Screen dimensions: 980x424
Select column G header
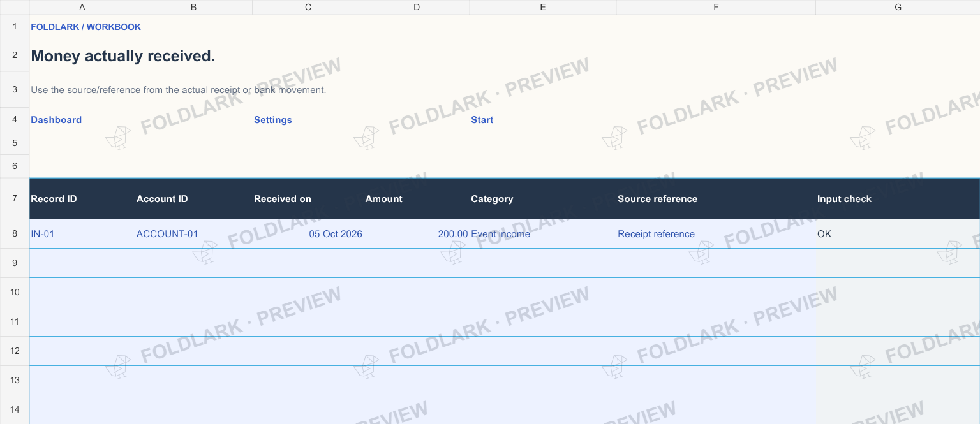point(898,7)
